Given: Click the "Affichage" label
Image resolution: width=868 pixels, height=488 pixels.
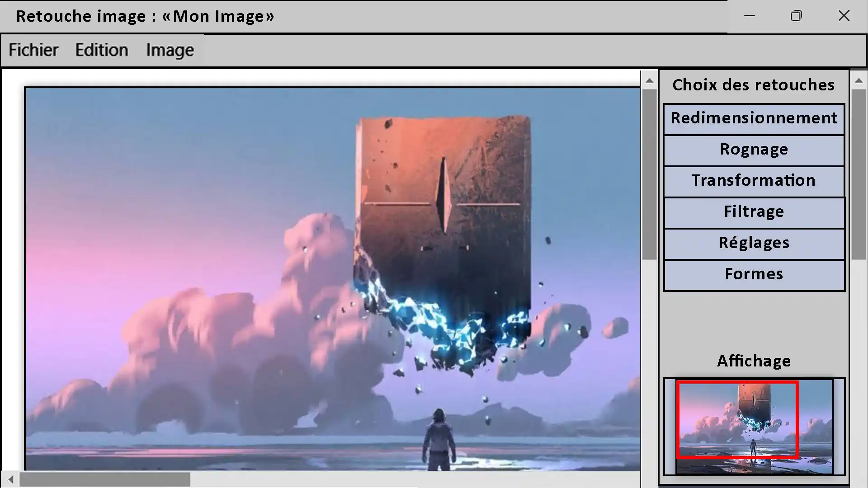Looking at the screenshot, I should pos(754,361).
